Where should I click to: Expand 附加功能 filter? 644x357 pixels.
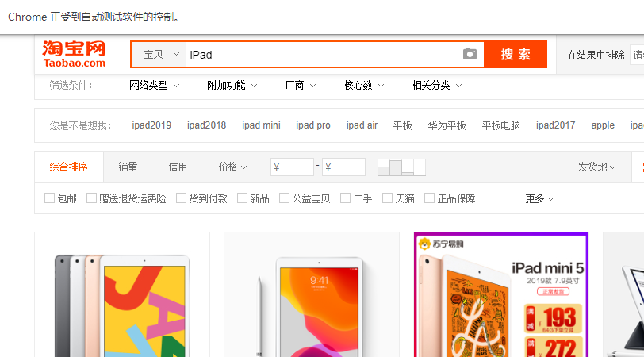pos(232,86)
